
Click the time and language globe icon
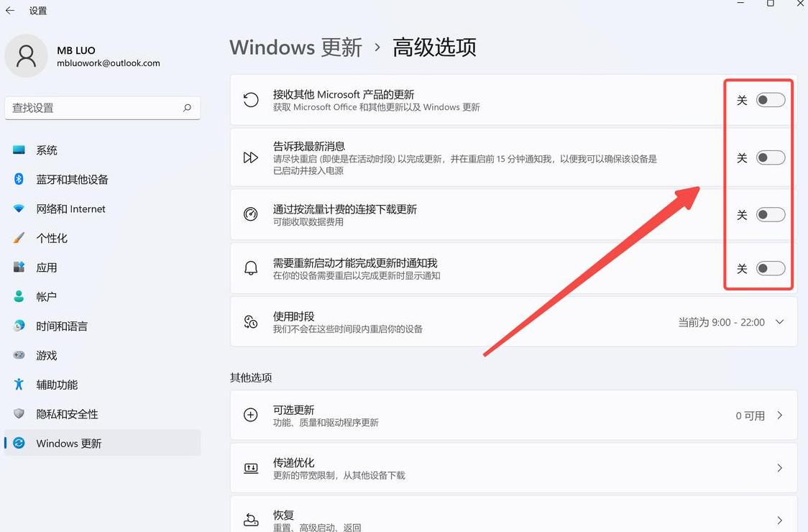pos(19,326)
